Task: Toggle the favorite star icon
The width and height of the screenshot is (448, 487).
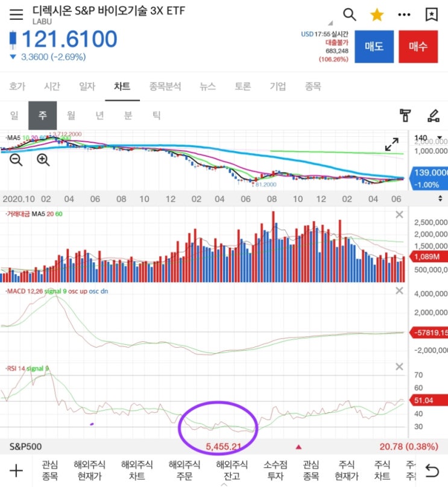Action: [377, 14]
